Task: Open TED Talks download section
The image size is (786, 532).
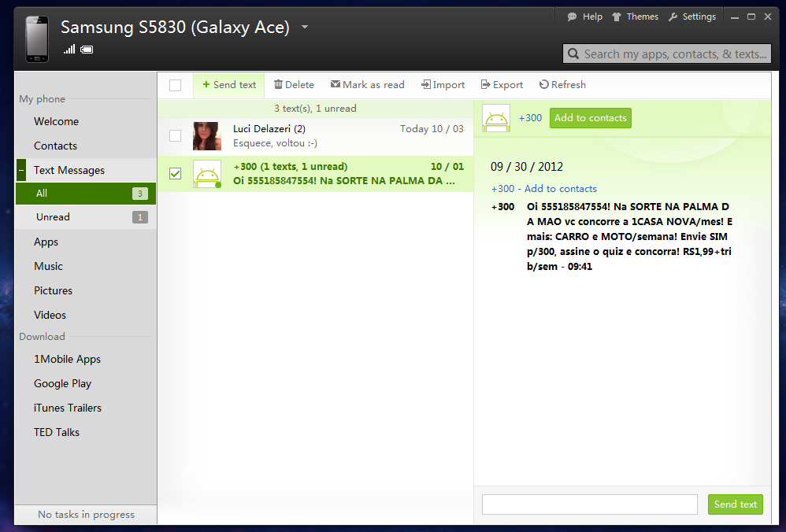Action: pos(57,432)
